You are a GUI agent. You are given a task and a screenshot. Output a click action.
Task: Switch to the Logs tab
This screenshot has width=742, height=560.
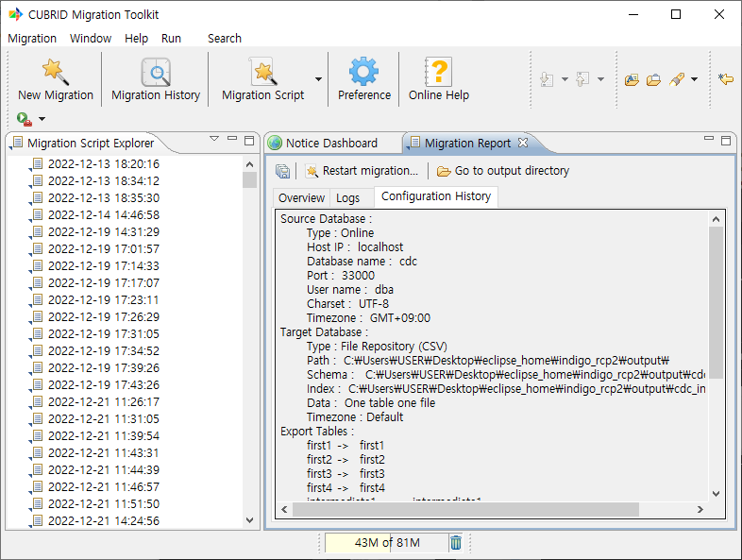coord(347,198)
